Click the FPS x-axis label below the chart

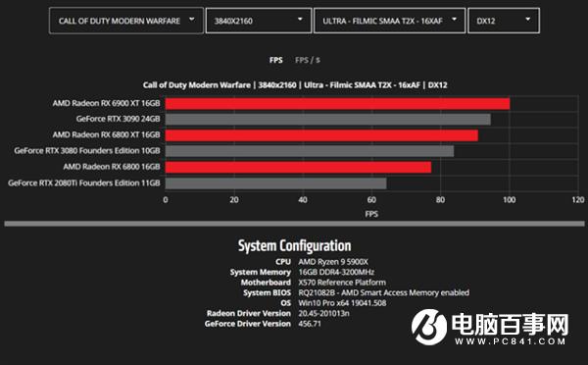pyautogui.click(x=371, y=214)
